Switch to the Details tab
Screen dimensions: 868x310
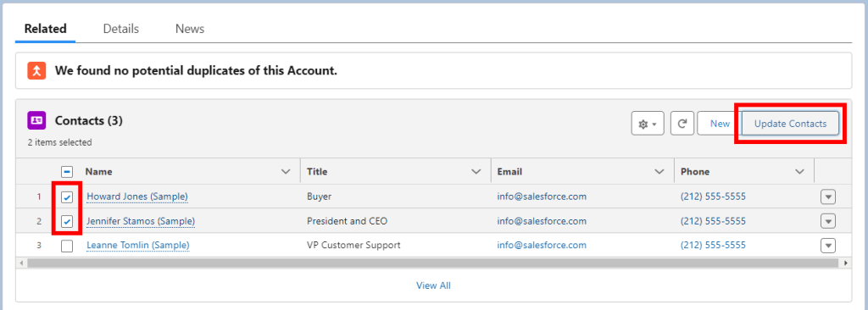click(120, 29)
